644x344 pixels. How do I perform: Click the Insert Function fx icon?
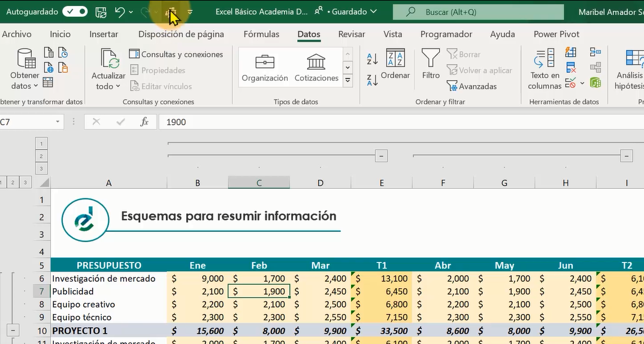[x=144, y=122]
